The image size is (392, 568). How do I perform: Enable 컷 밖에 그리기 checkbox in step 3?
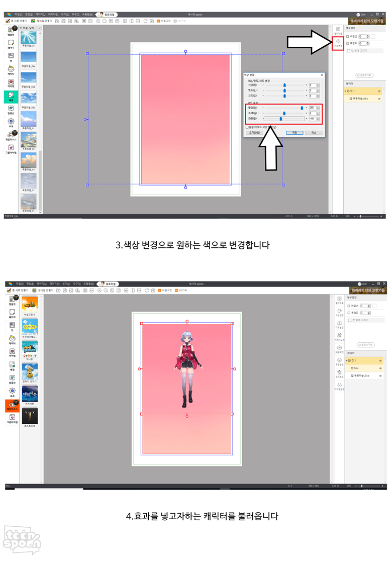click(349, 51)
